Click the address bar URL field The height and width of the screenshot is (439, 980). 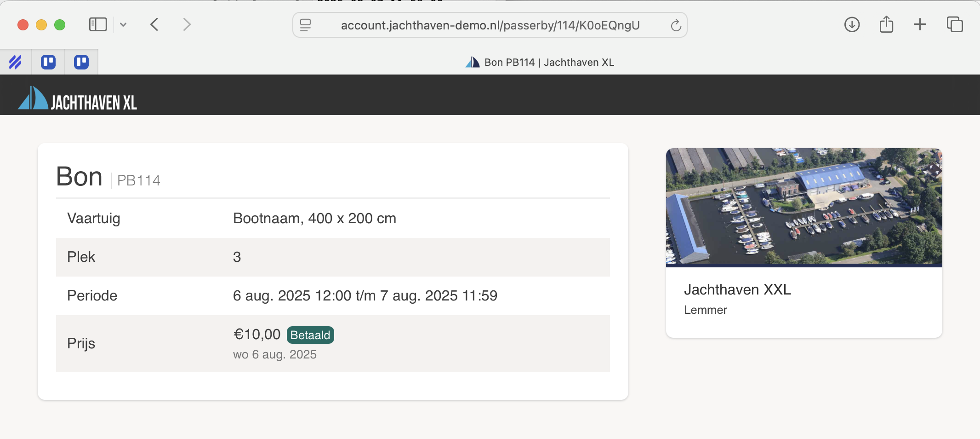(490, 25)
